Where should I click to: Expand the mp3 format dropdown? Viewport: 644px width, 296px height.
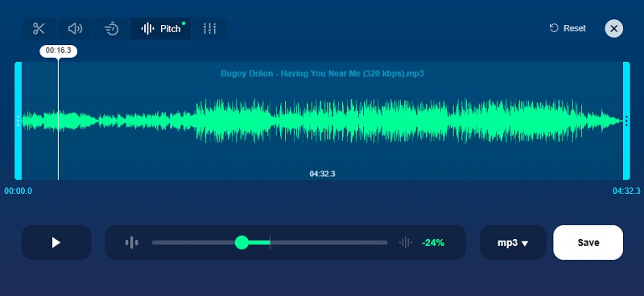(x=513, y=243)
